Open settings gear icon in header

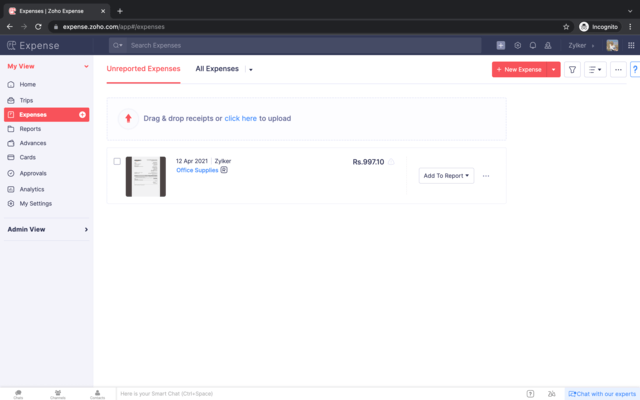[518, 45]
